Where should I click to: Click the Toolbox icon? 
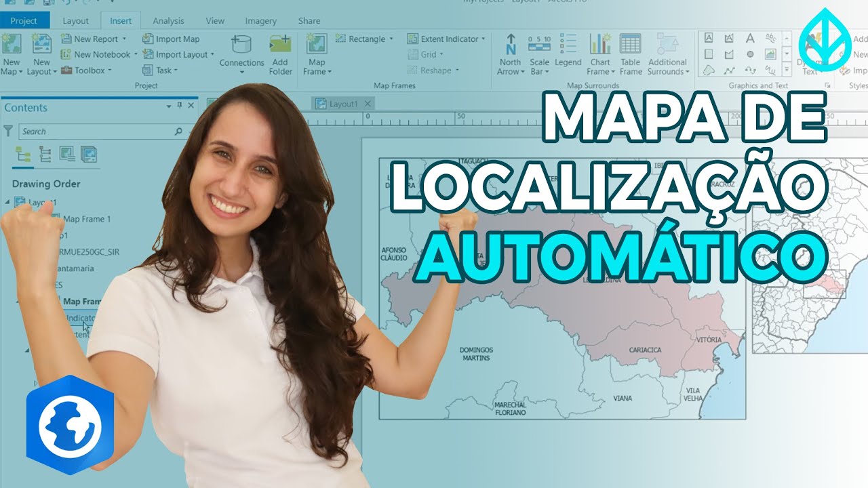[66, 70]
